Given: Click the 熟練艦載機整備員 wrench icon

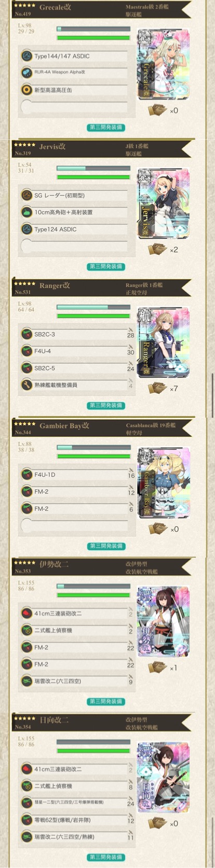Looking at the screenshot, I should click(27, 385).
